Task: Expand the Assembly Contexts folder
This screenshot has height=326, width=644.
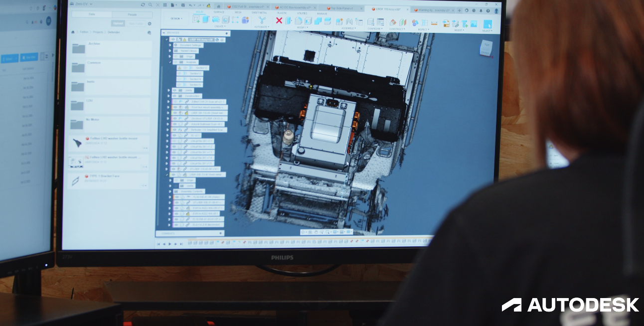Action: pos(170,191)
